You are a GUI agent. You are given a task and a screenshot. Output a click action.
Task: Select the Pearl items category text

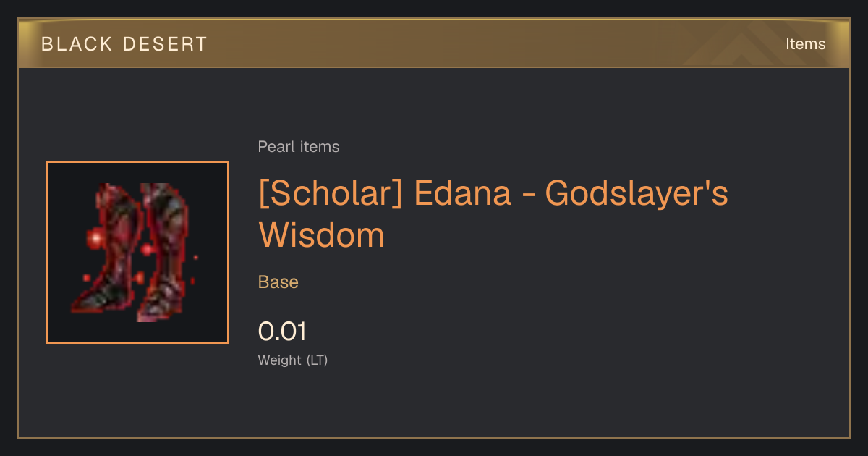(299, 147)
